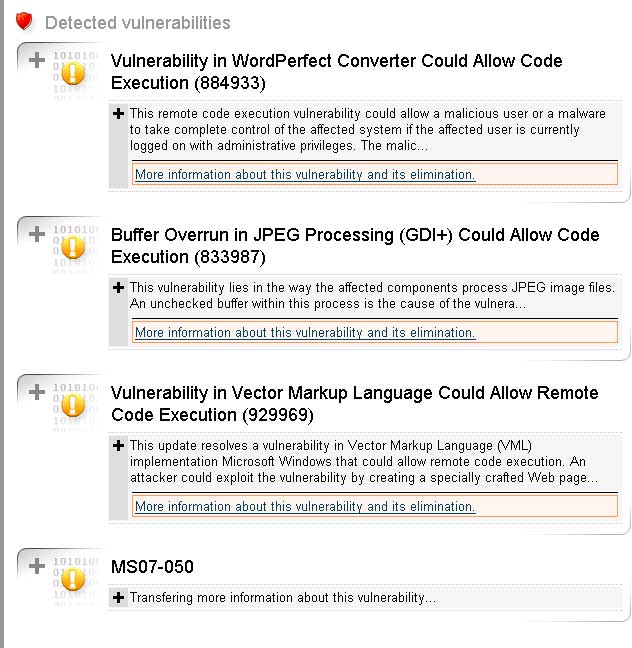Viewport: 632px width, 648px height.
Task: Click the MS07-050 vulnerability title
Action: coord(152,567)
